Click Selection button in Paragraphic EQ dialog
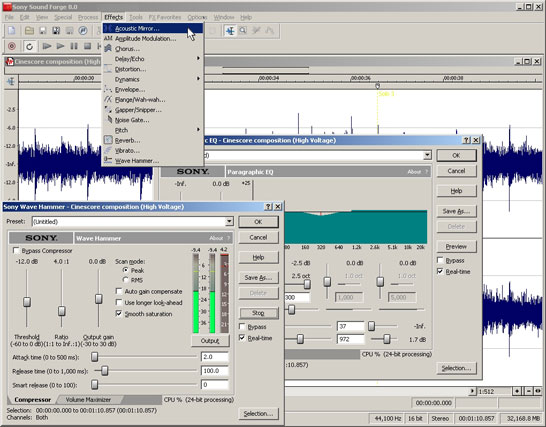 point(456,368)
